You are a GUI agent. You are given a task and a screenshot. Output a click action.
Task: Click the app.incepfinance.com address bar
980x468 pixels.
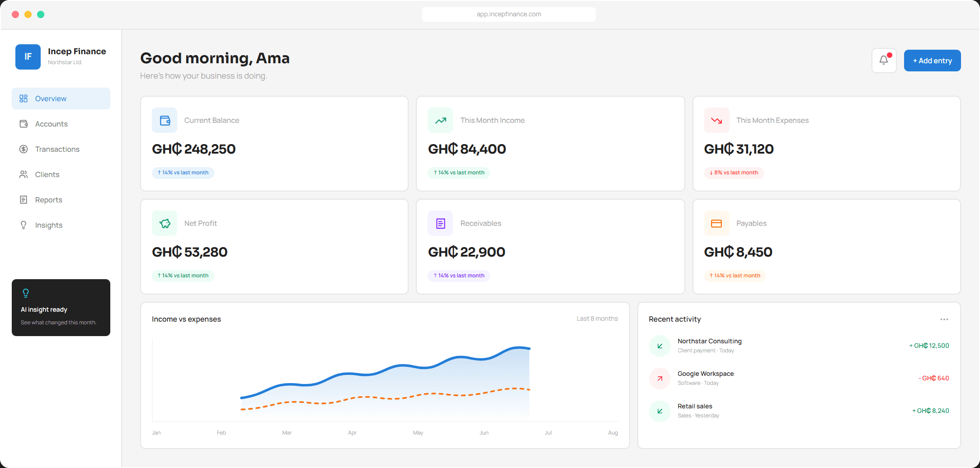pyautogui.click(x=509, y=14)
